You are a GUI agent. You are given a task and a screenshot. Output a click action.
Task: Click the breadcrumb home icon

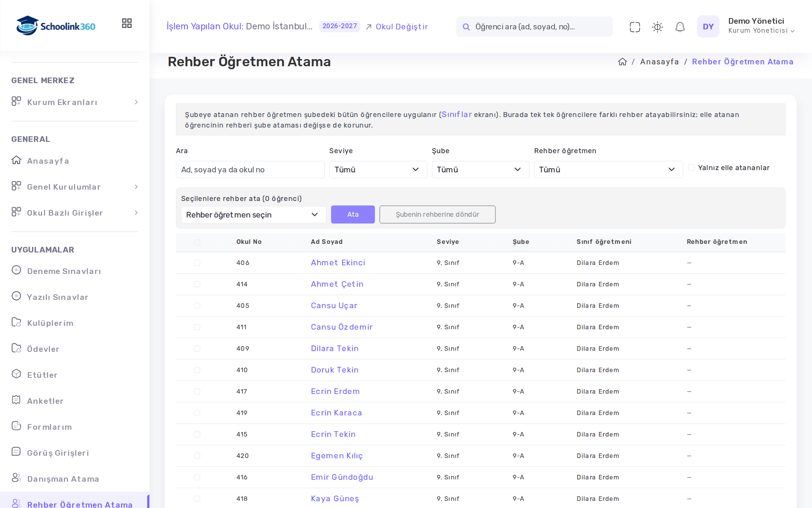click(622, 62)
